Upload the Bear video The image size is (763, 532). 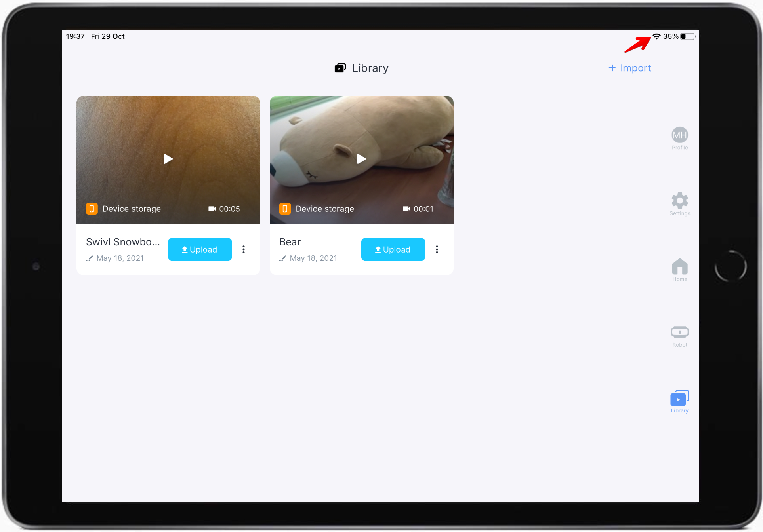coord(391,249)
